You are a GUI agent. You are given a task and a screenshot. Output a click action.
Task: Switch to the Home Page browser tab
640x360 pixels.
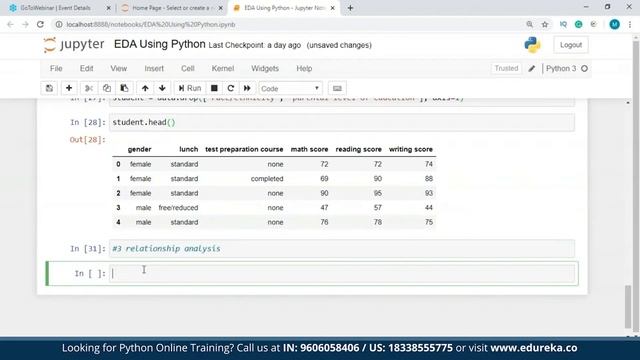click(171, 8)
